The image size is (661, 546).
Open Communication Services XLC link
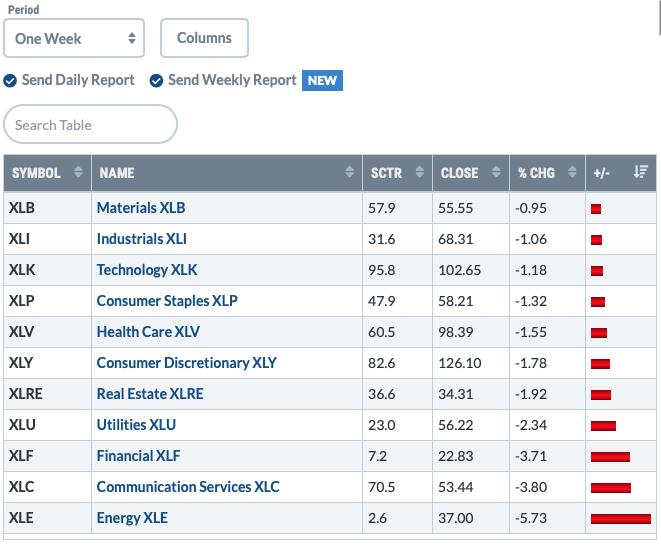point(188,487)
